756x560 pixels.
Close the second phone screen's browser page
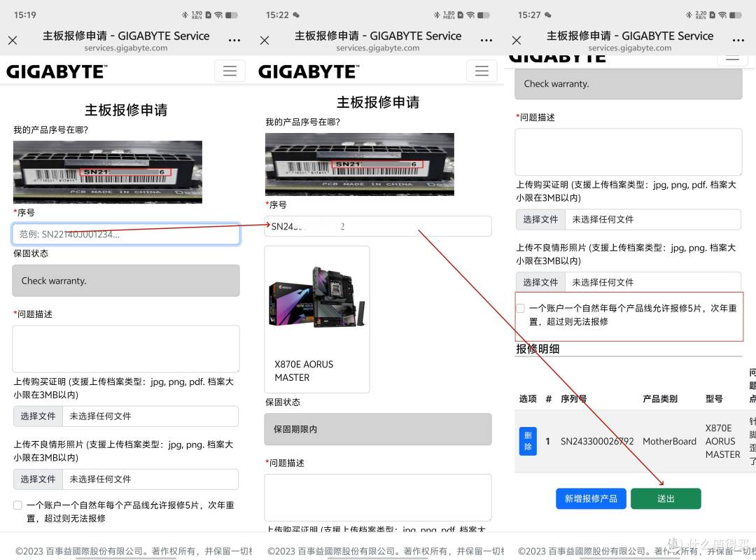[265, 41]
